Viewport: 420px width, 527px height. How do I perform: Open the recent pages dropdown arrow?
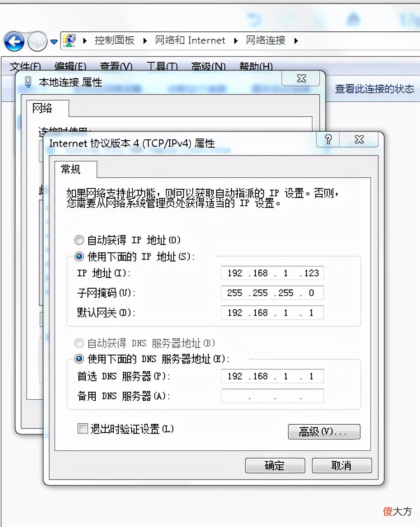pos(54,42)
